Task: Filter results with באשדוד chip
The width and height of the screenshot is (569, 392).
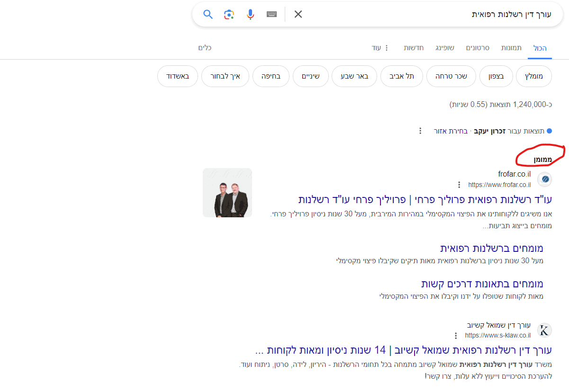Action: 178,76
